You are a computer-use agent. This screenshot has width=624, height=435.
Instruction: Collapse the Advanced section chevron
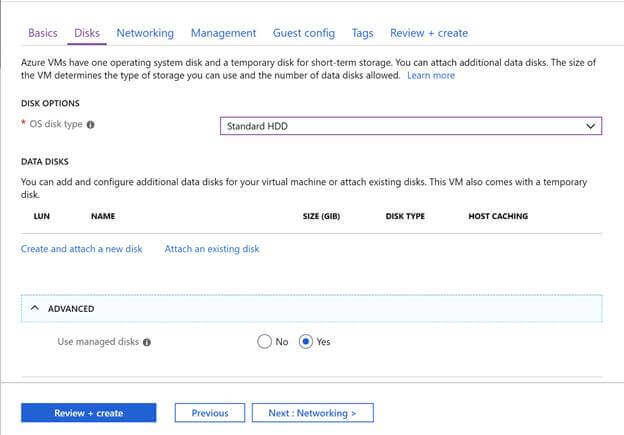35,308
